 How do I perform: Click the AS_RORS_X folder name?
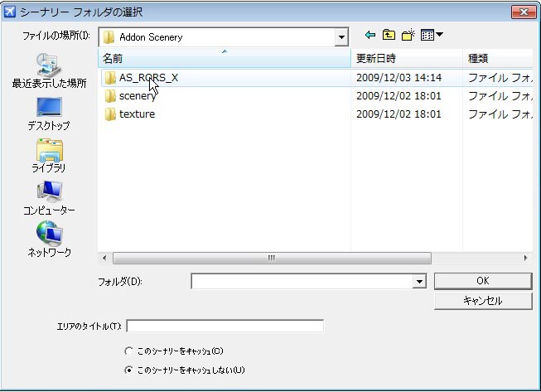(148, 78)
